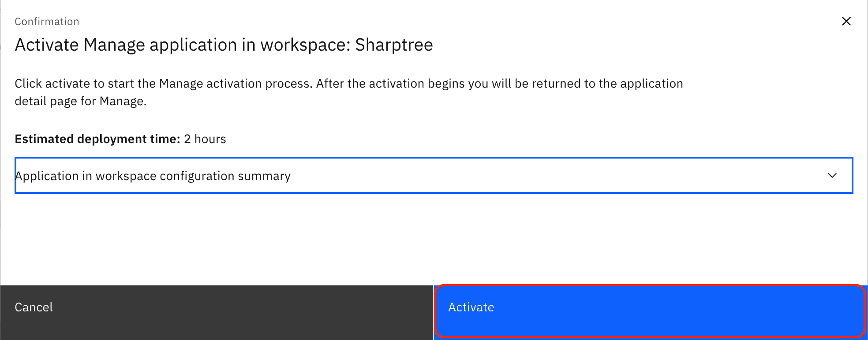Click the chevron arrow in the summary accordion
The height and width of the screenshot is (340, 868).
(832, 175)
